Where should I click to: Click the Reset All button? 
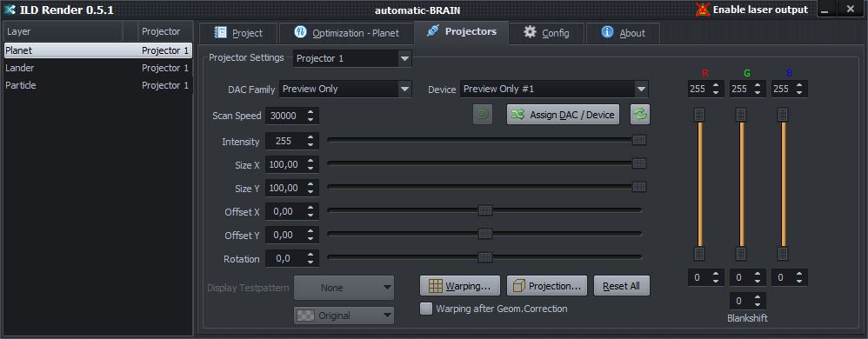tap(621, 286)
